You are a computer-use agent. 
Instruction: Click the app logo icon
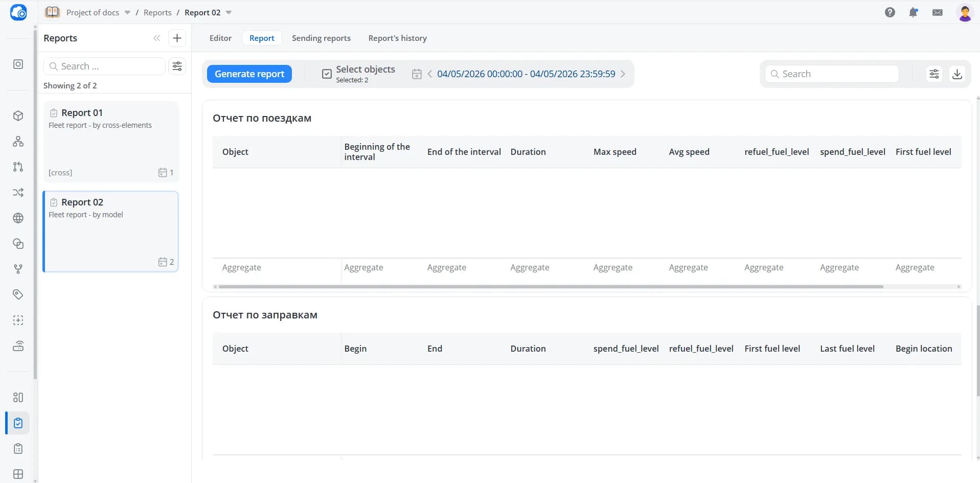coord(18,12)
